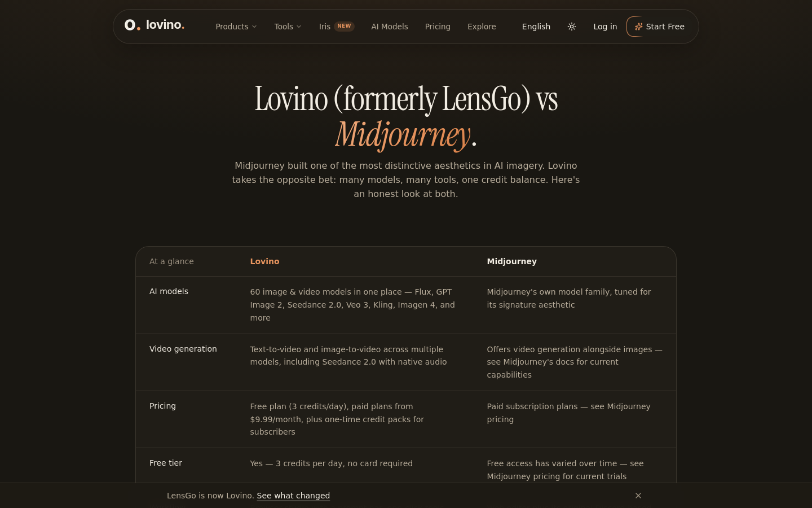Click the italic orange 'Midjourney' heading word
This screenshot has height=508, width=812.
[403, 134]
